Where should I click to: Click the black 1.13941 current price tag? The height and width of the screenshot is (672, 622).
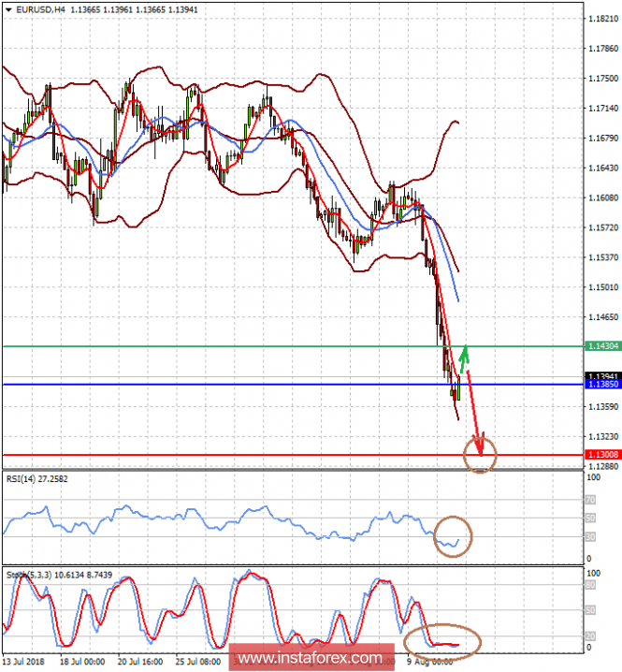click(603, 376)
